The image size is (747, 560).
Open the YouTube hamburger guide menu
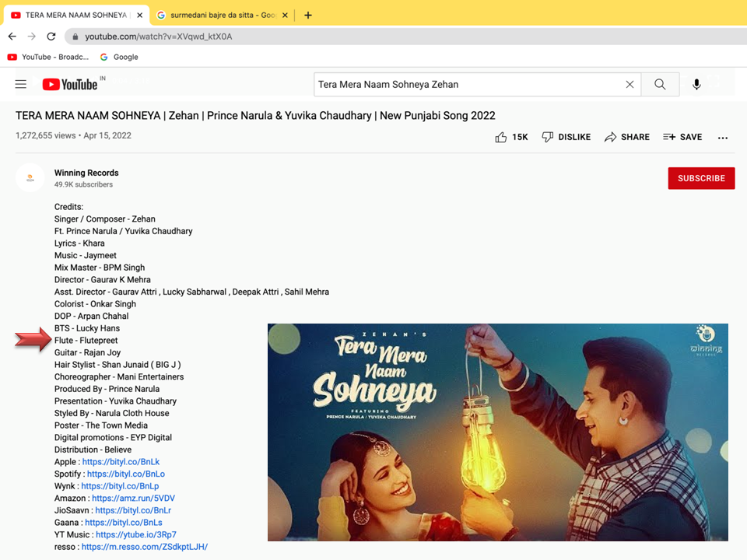coord(21,84)
